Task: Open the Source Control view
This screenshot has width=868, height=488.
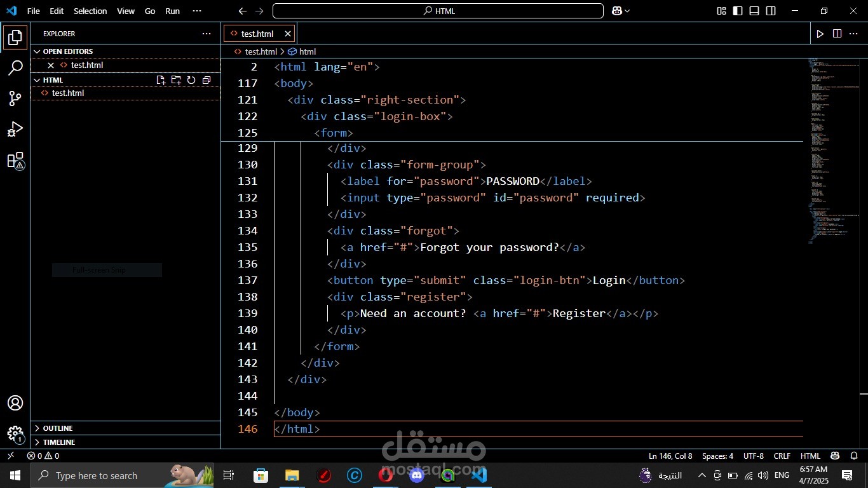Action: click(15, 98)
